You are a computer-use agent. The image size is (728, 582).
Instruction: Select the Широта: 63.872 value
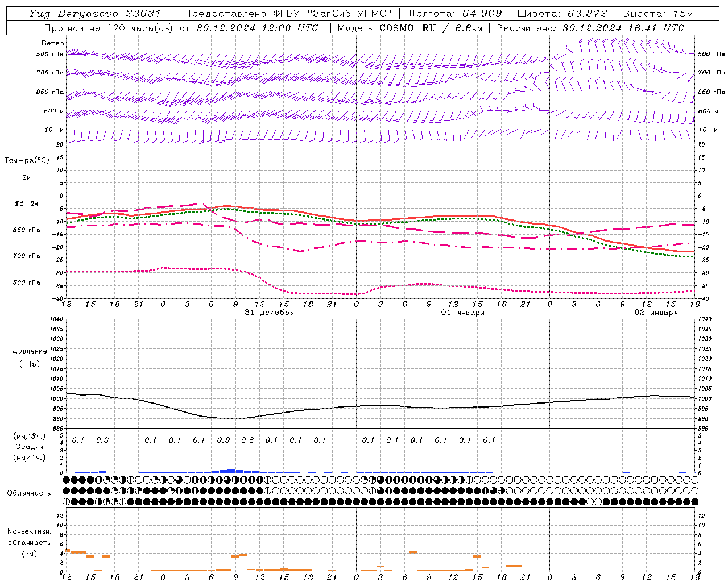pos(562,14)
